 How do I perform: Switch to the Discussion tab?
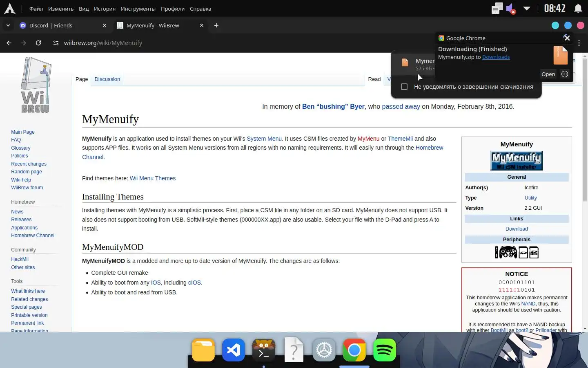click(x=107, y=79)
